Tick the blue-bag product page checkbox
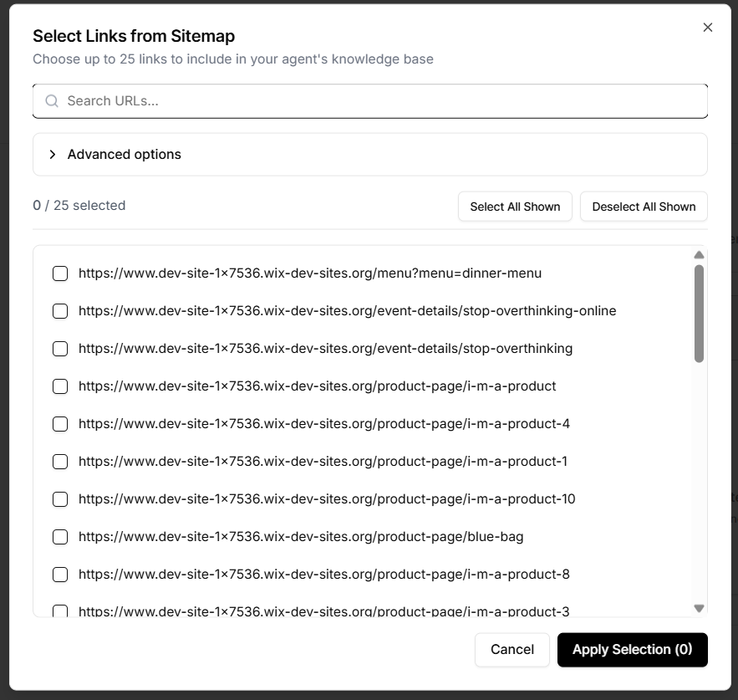Image resolution: width=738 pixels, height=700 pixels. (60, 537)
